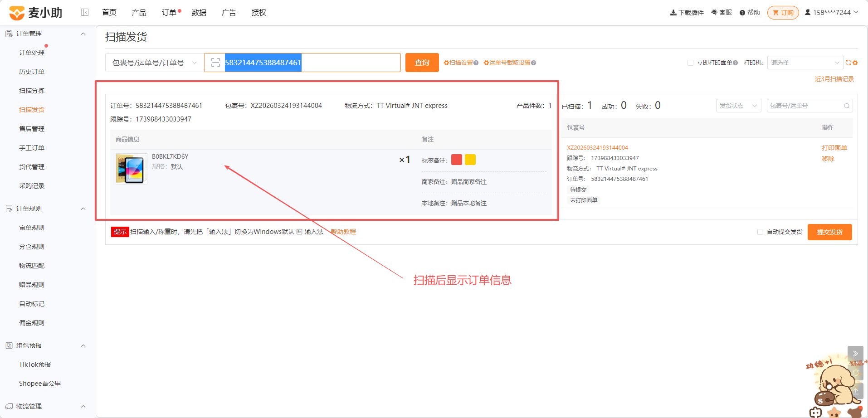The width and height of the screenshot is (868, 418).
Task: Open 自动标记 in sidebar
Action: tap(32, 304)
